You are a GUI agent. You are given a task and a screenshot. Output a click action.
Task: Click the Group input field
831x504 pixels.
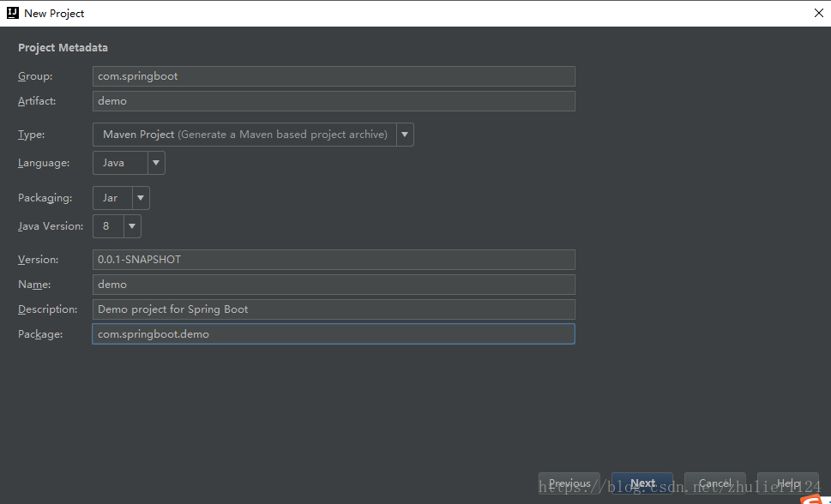[334, 76]
